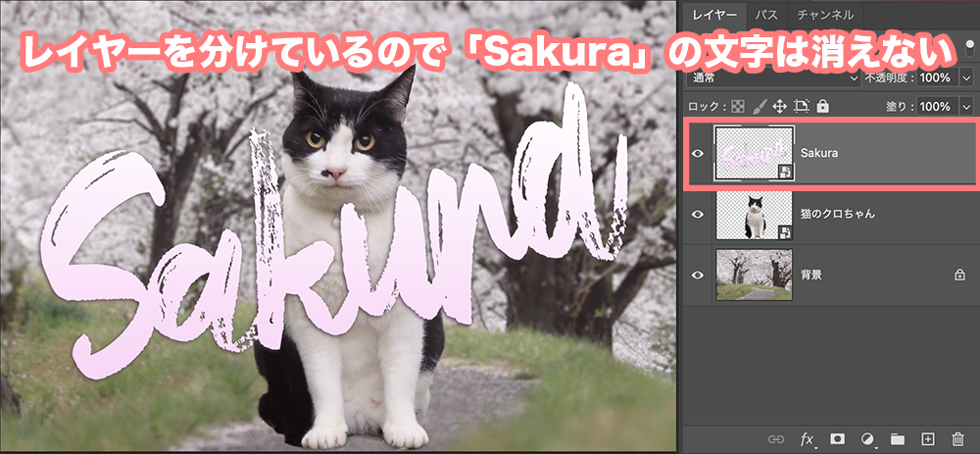Screen dimensions: 980x454
Task: Click the Sakura layer name
Action: tap(819, 153)
